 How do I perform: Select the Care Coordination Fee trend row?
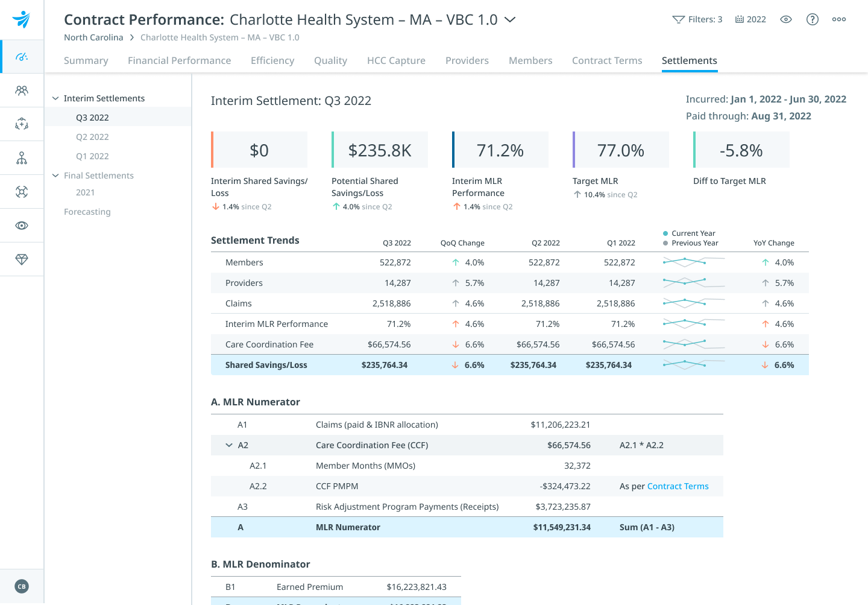(x=510, y=344)
